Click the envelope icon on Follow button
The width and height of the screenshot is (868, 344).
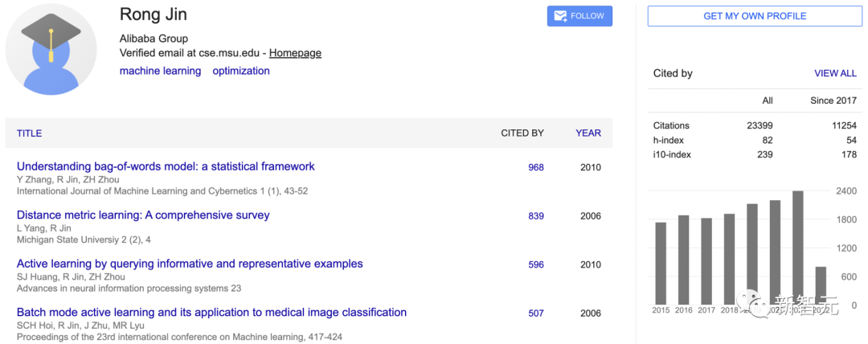(560, 16)
